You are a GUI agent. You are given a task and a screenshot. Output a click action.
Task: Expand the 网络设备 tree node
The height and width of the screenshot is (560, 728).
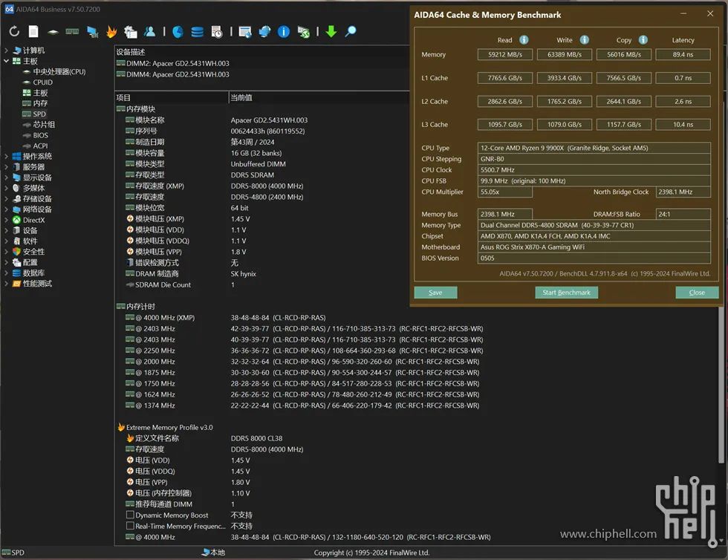pyautogui.click(x=6, y=209)
